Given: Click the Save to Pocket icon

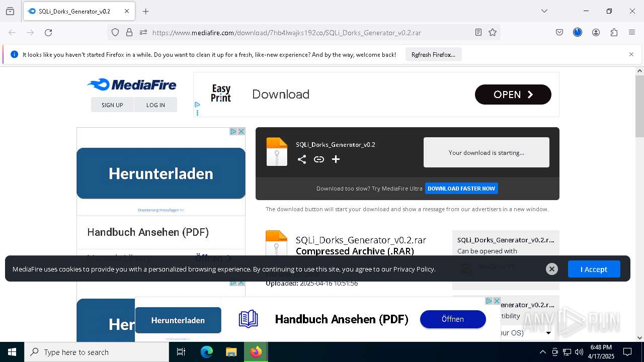Looking at the screenshot, I should pos(559,32).
